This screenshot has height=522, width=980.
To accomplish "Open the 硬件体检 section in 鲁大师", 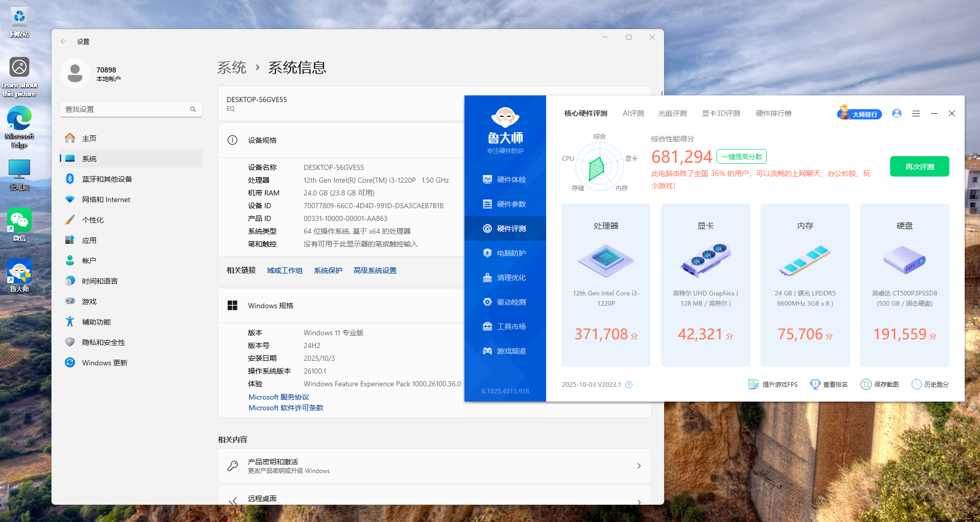I will pos(505,180).
